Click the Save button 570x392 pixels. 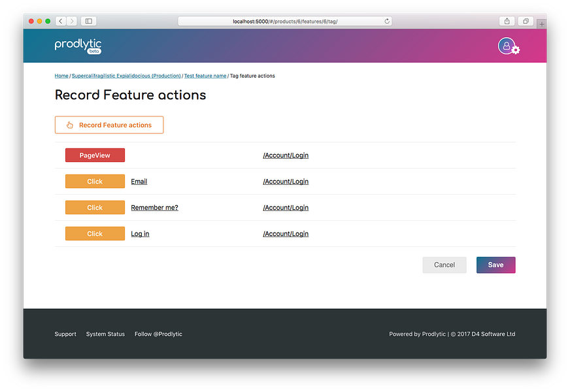point(495,265)
